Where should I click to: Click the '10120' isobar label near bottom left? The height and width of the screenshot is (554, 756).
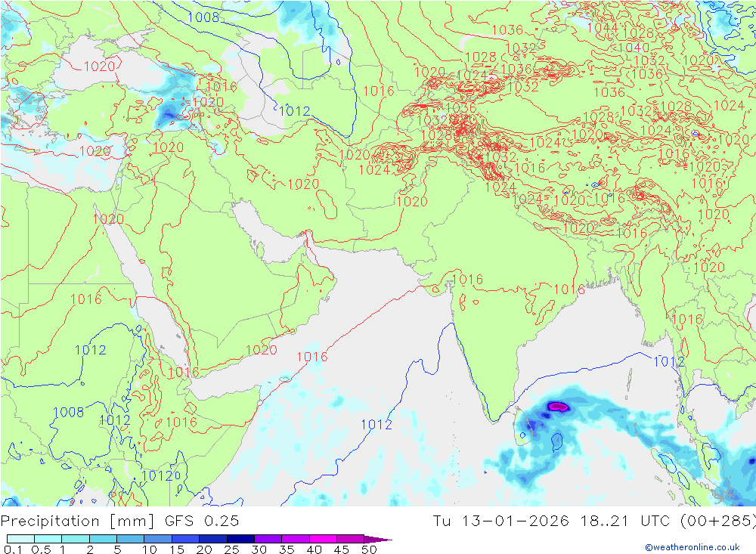[x=160, y=476]
